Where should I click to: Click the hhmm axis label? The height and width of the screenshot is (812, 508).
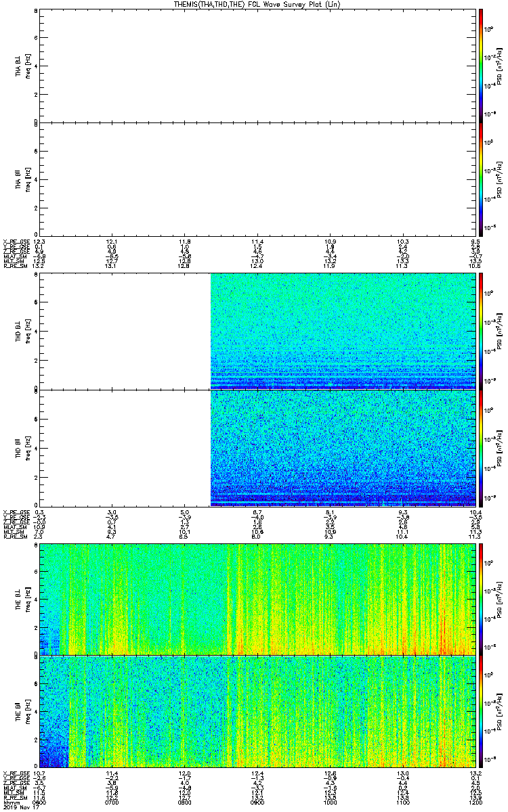(11, 803)
